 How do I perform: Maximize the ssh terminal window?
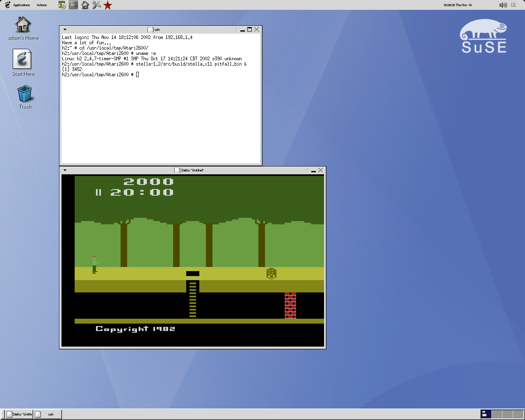tap(249, 30)
